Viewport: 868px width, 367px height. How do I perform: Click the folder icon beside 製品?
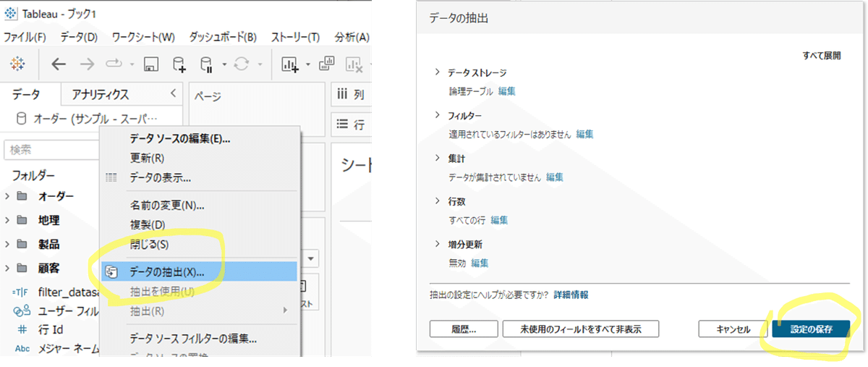point(22,245)
